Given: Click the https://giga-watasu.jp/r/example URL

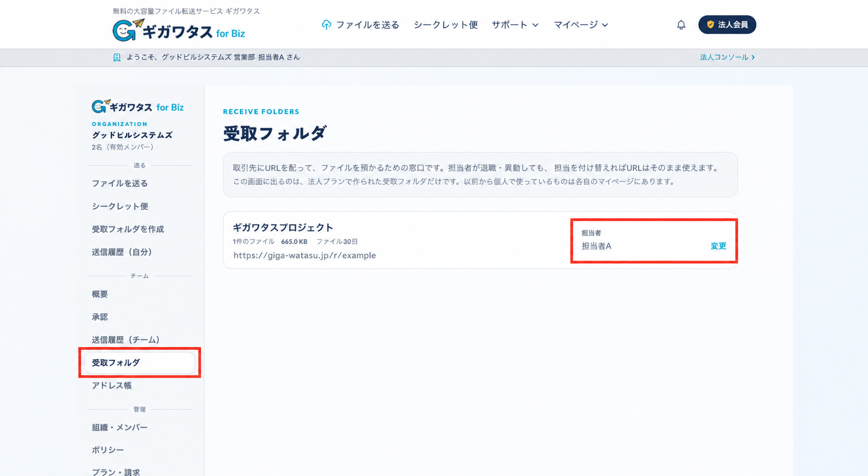Looking at the screenshot, I should (x=305, y=255).
